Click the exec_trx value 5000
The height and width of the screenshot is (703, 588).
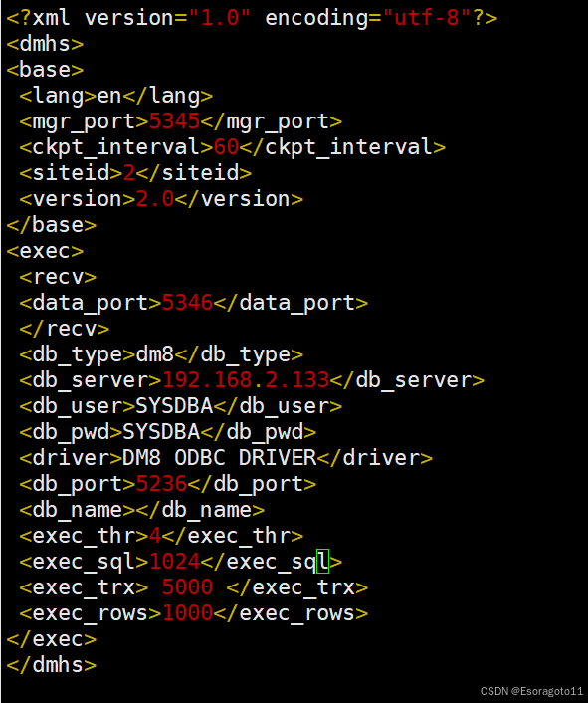pos(187,587)
